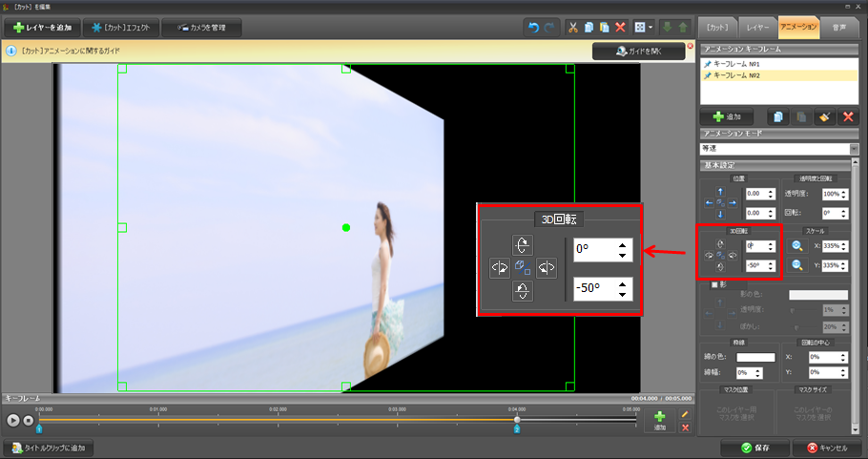This screenshot has width=868, height=459.
Task: Move layer down with green down arrow
Action: pos(667,28)
